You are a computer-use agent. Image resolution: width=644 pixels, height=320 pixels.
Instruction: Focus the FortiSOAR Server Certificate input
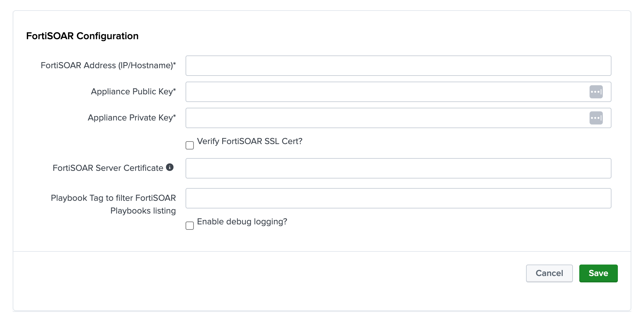[398, 168]
